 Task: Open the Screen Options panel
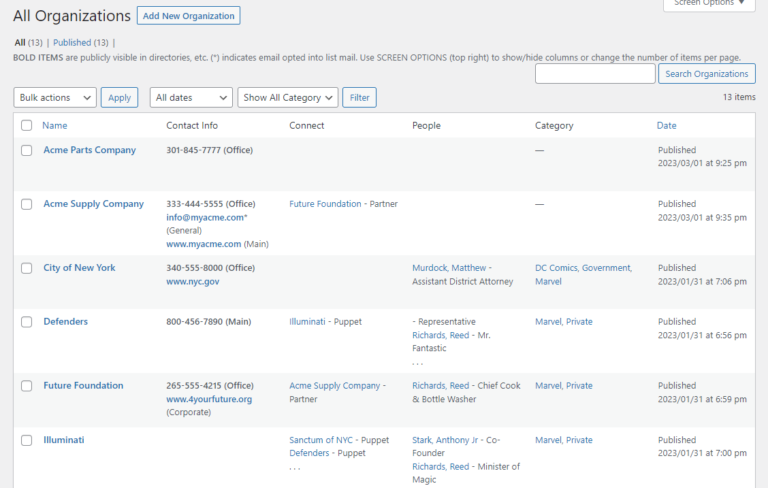tap(708, 4)
